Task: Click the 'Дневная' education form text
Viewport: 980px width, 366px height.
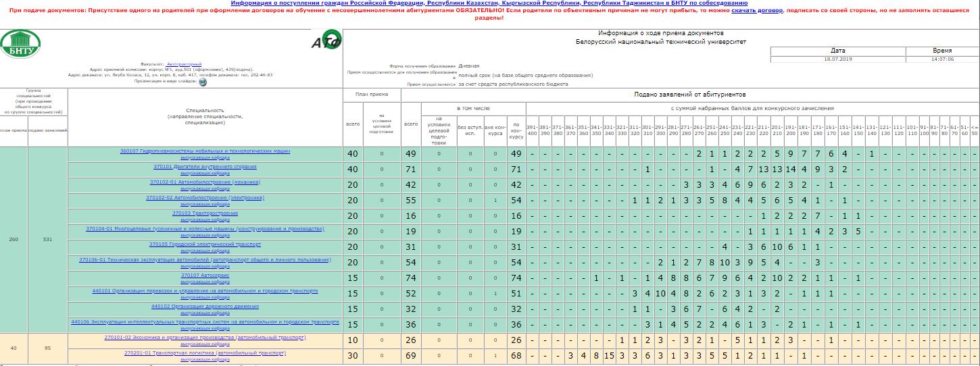Action: tap(469, 66)
